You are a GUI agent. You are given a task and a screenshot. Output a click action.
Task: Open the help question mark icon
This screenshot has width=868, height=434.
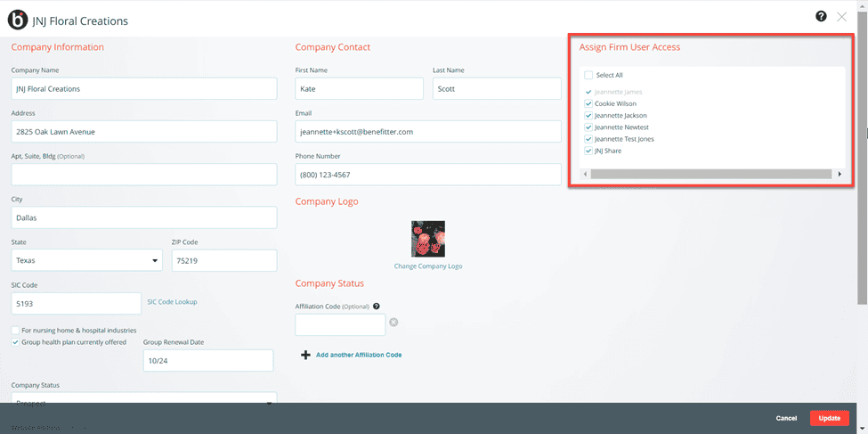(821, 17)
